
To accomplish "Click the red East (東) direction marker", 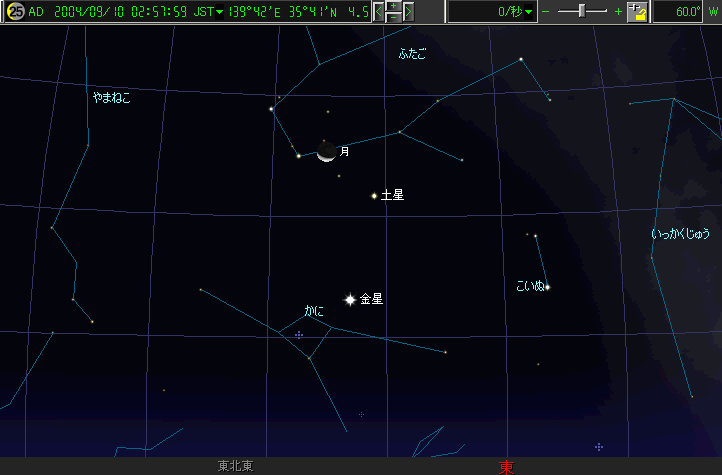I will click(506, 467).
